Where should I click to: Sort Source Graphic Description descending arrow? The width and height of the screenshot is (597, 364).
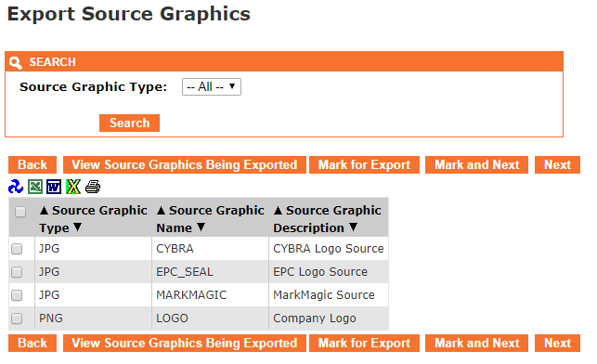[x=354, y=227]
